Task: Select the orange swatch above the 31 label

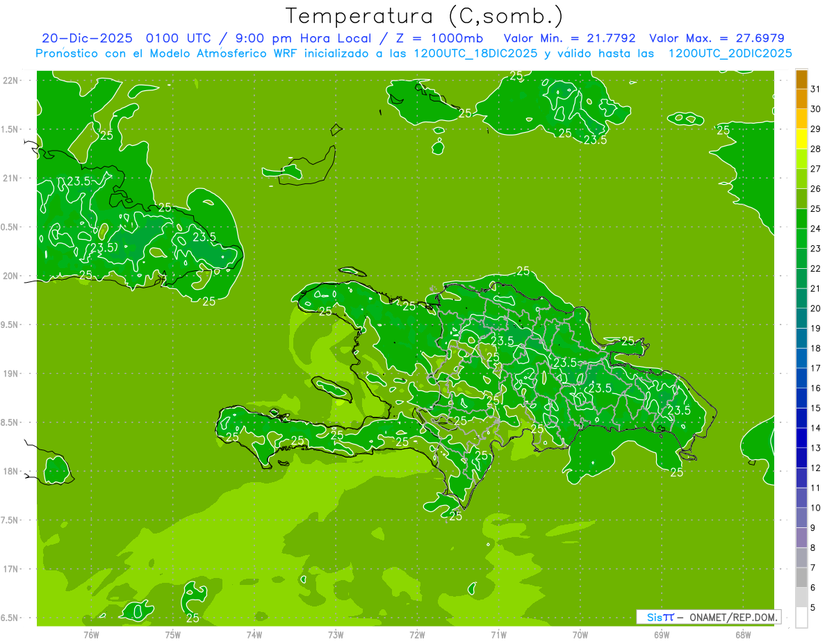Action: 801,79
